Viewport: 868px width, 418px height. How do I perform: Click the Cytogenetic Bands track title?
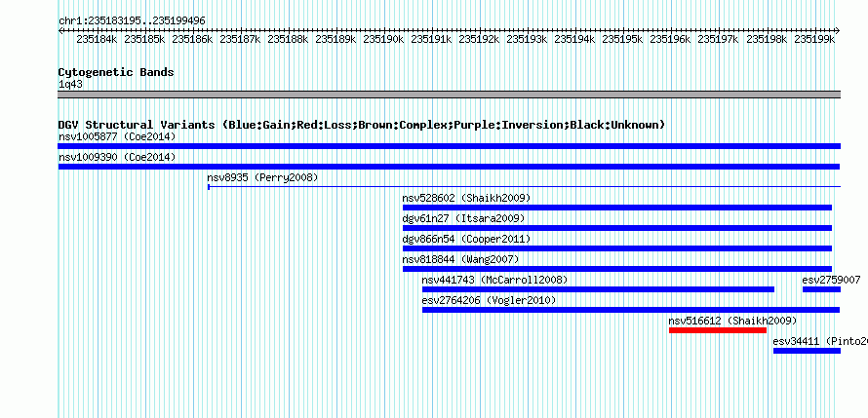coord(116,72)
